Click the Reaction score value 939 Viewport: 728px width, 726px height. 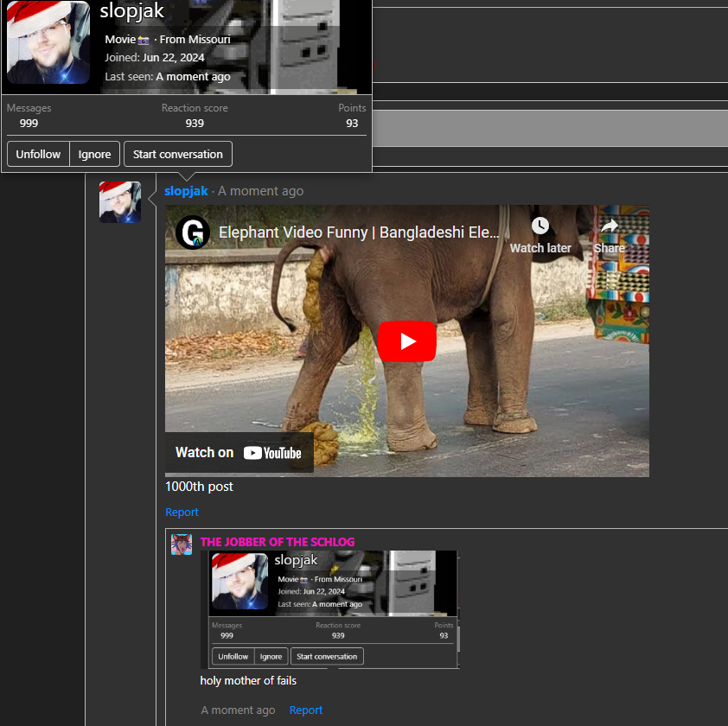195,124
